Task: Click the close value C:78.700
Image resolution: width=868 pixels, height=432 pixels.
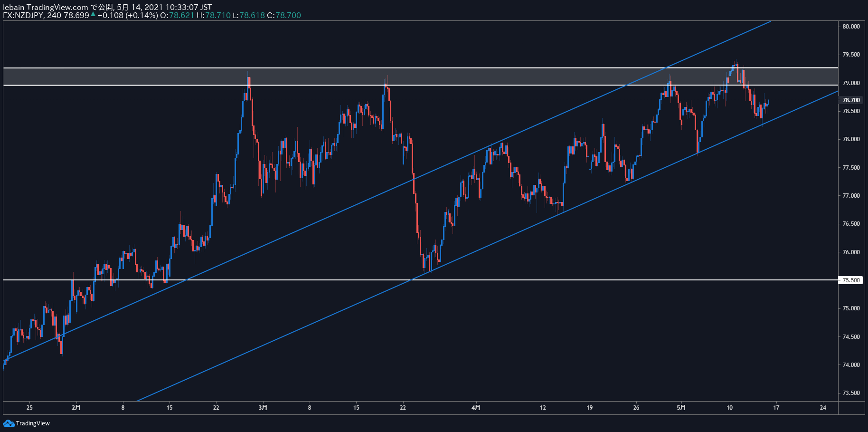Action: (x=284, y=15)
